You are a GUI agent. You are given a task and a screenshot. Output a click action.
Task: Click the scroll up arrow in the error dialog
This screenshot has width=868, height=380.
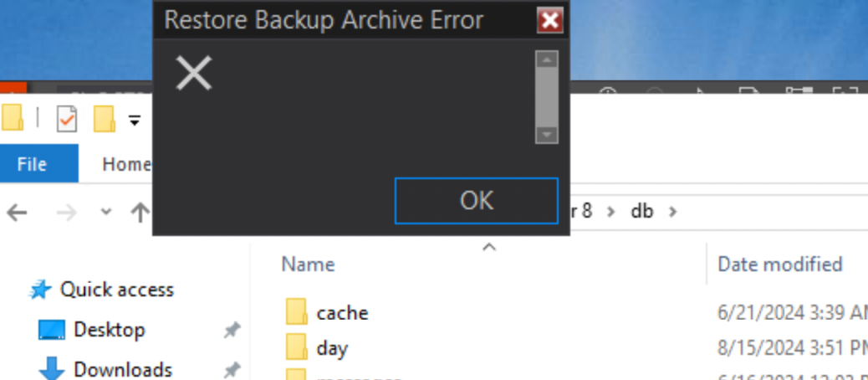pyautogui.click(x=547, y=59)
